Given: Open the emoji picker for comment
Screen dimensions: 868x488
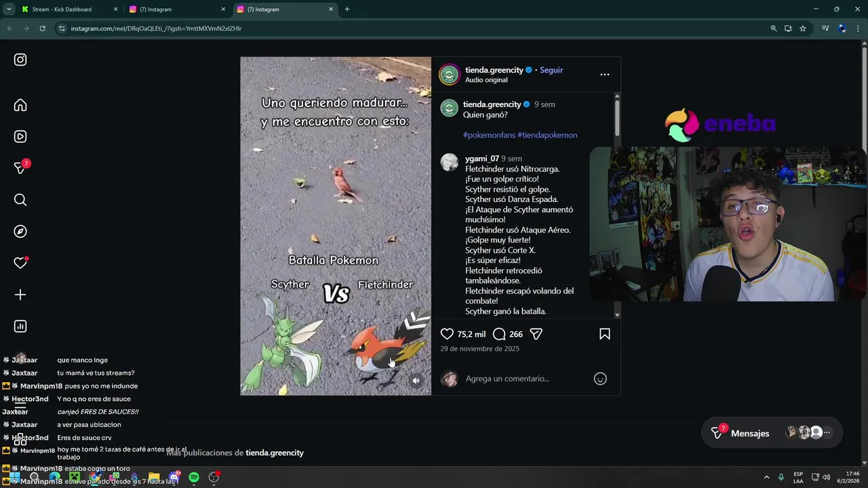Looking at the screenshot, I should coord(600,379).
